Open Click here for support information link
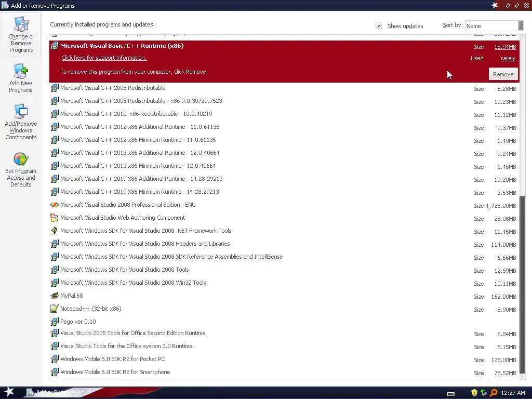This screenshot has width=532, height=399. coord(104,58)
